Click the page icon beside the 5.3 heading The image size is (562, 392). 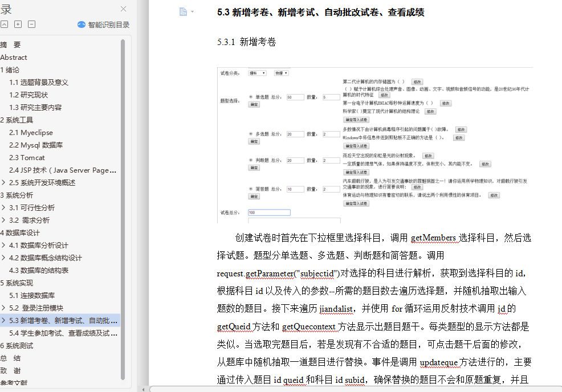click(x=183, y=12)
